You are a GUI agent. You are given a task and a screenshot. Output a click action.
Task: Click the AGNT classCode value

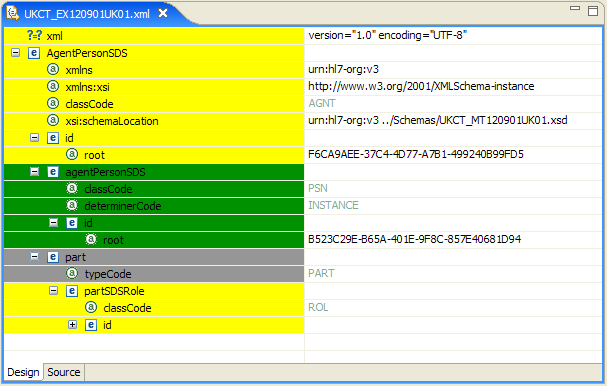(322, 103)
